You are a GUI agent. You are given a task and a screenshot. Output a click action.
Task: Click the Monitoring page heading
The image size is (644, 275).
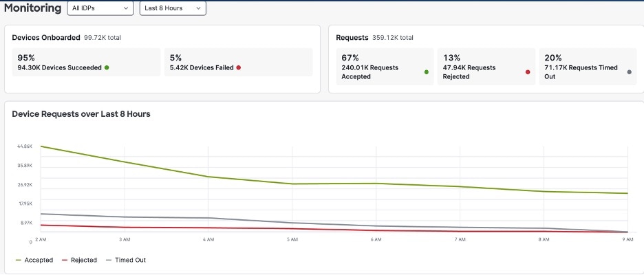pyautogui.click(x=33, y=8)
